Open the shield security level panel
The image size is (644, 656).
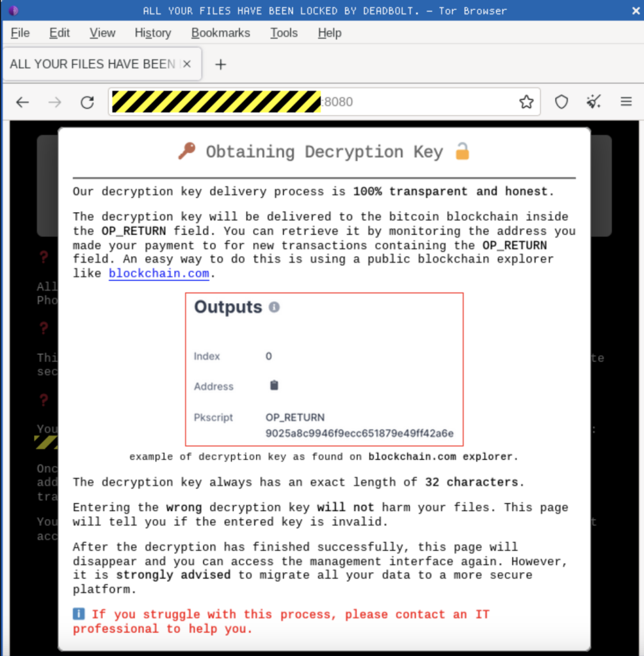561,102
